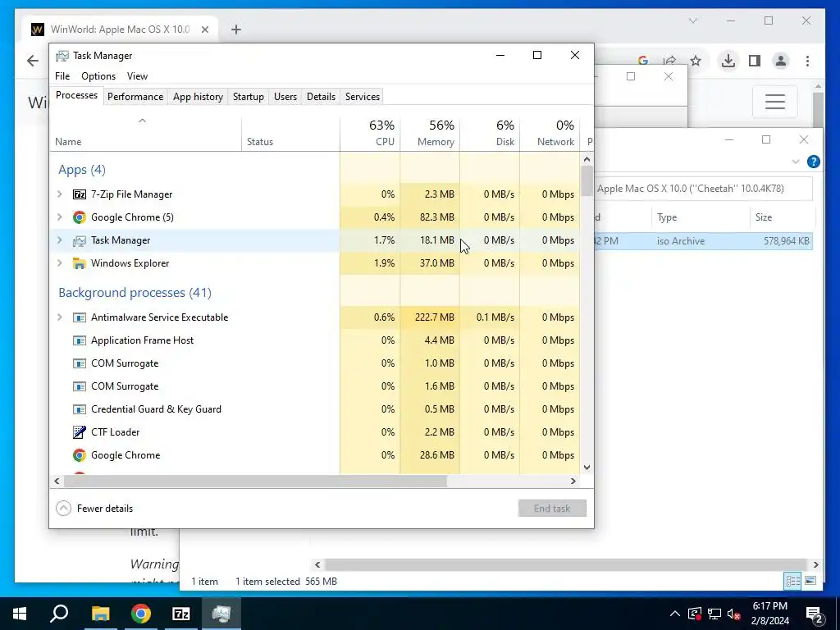
Task: Expand the ribbon chevron in the 7-Zip window
Action: [x=796, y=162]
